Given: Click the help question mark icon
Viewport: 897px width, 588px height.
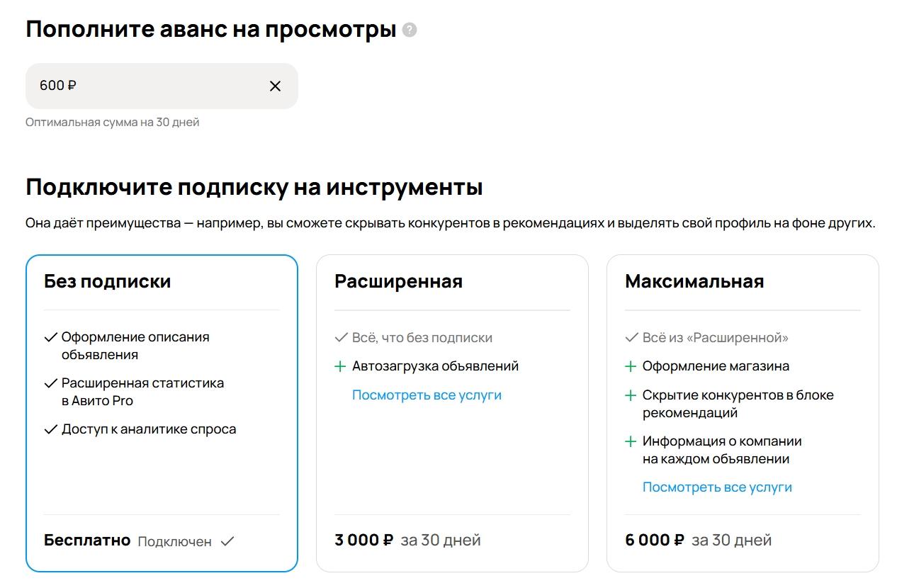Looking at the screenshot, I should pyautogui.click(x=410, y=30).
